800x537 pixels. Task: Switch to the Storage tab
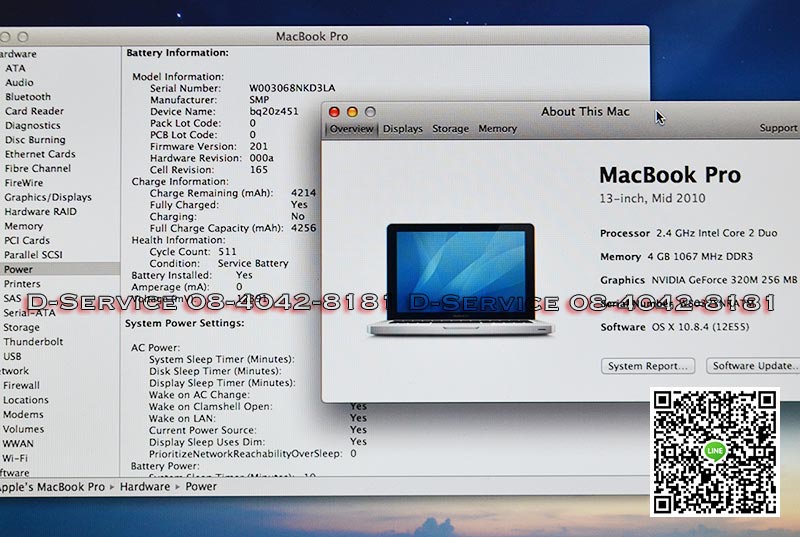click(450, 129)
